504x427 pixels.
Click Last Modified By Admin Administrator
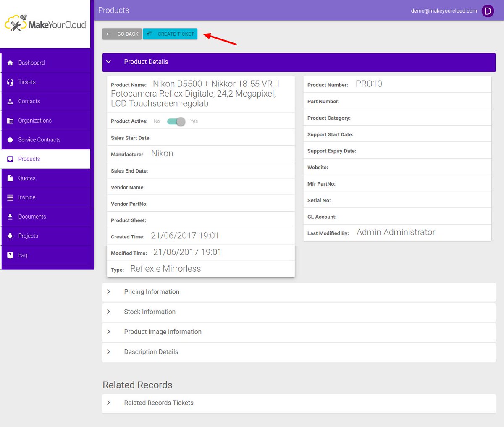click(396, 232)
